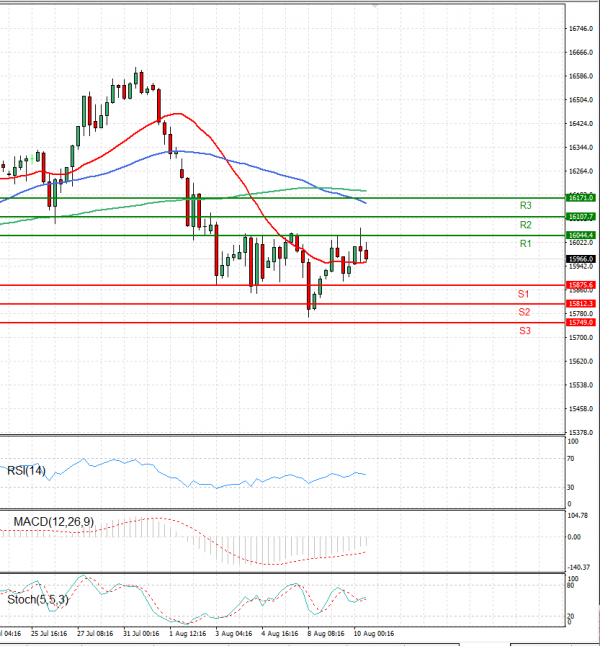This screenshot has width=600, height=646.
Task: Select the S1 support label
Action: [x=523, y=294]
